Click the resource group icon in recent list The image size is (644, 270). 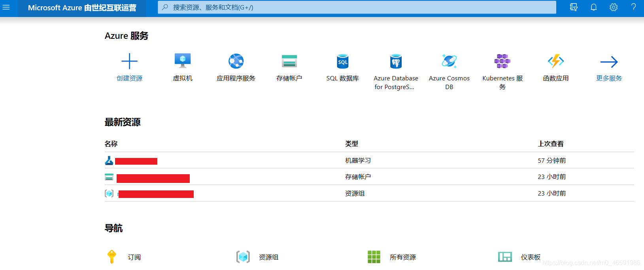click(109, 193)
